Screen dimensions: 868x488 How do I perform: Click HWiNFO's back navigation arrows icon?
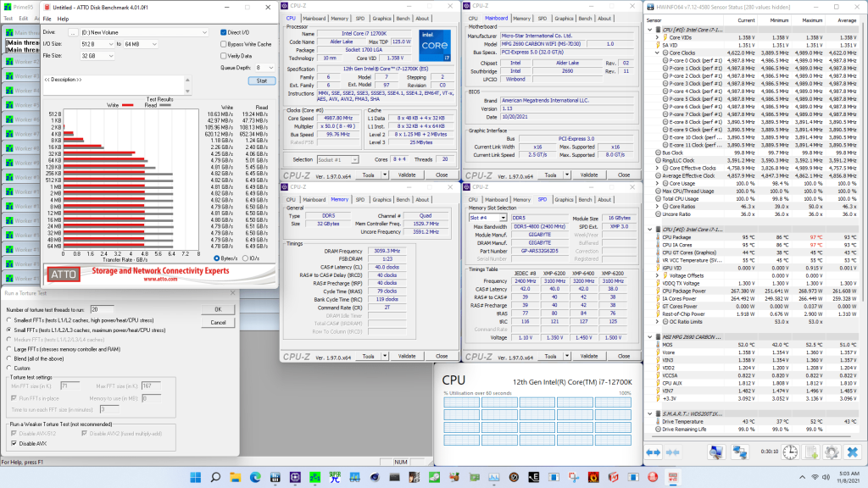653,452
